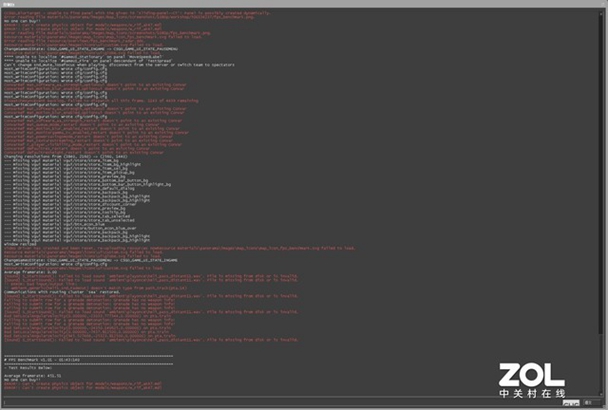
Task: Click the 'store_tab_selected' missing material line
Action: 67,216
